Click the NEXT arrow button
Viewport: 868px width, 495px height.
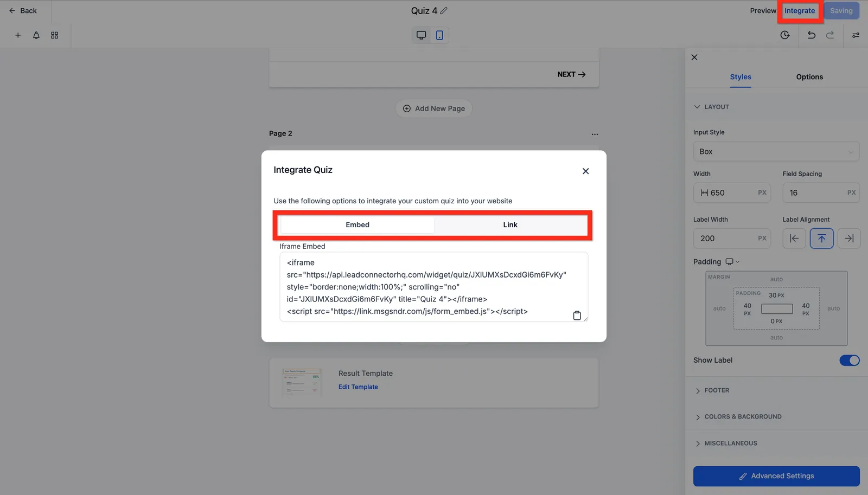(571, 74)
